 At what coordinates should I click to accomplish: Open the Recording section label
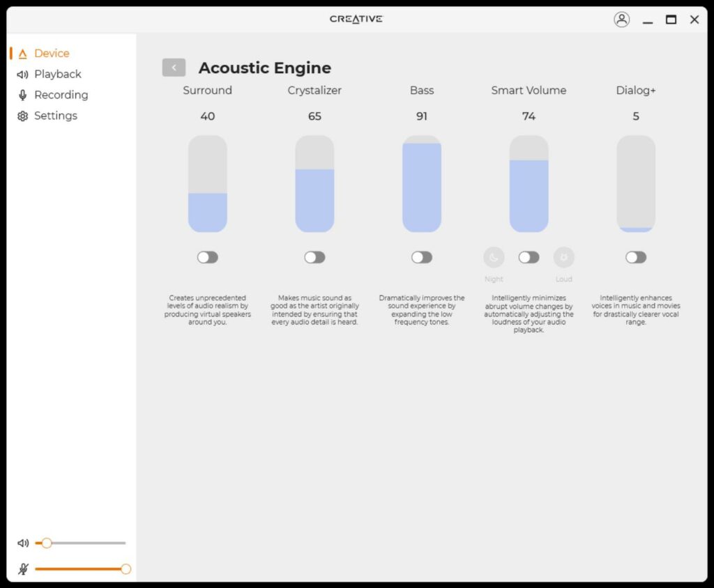(x=61, y=95)
